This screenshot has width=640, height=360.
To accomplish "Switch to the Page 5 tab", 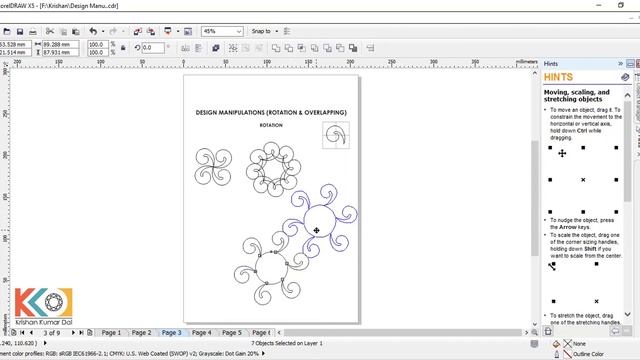I will (232, 333).
